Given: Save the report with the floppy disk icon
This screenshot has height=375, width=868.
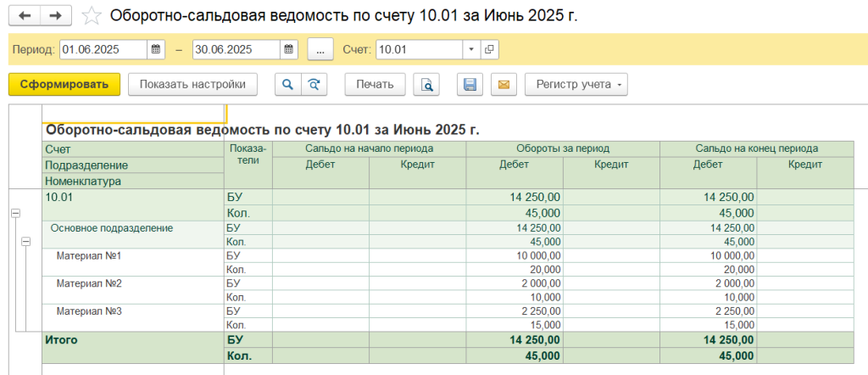Looking at the screenshot, I should tap(470, 84).
